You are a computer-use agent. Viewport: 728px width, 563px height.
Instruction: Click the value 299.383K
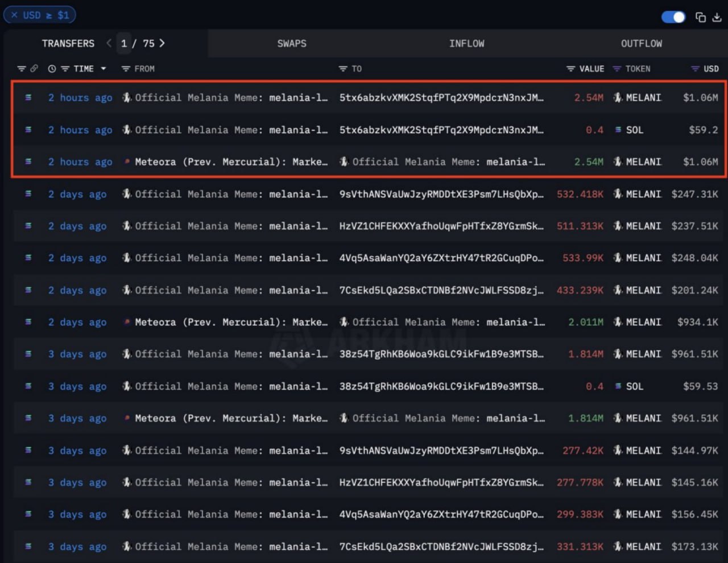pos(580,514)
